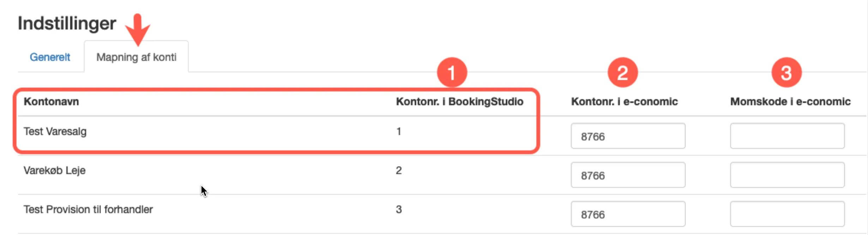Focus e-conomic account field for Test Varesalg
Image resolution: width=868 pixels, height=235 pixels.
tap(628, 136)
